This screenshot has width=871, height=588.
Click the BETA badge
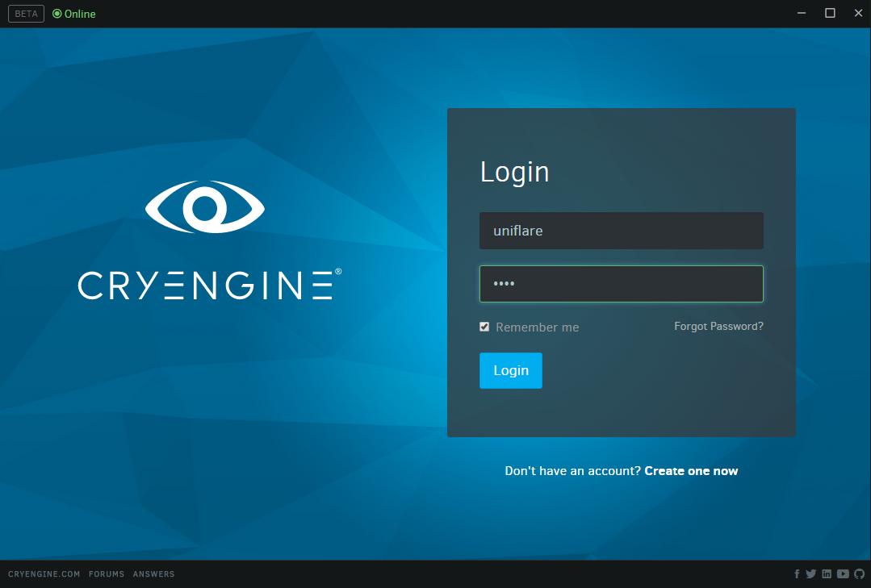(26, 14)
